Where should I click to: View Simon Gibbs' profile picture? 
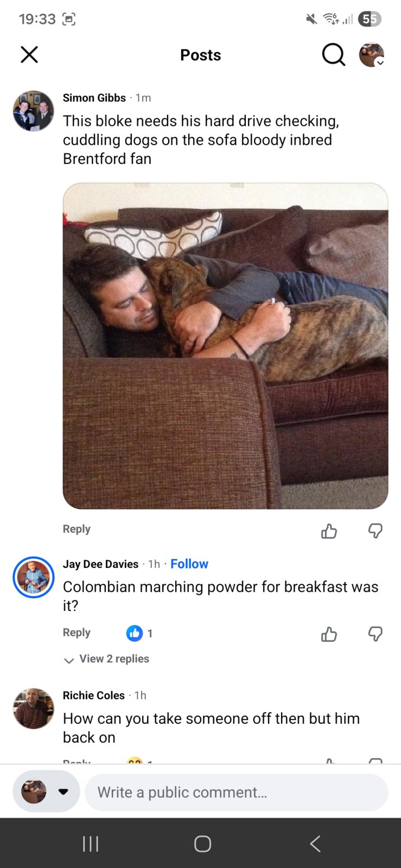coord(34,111)
